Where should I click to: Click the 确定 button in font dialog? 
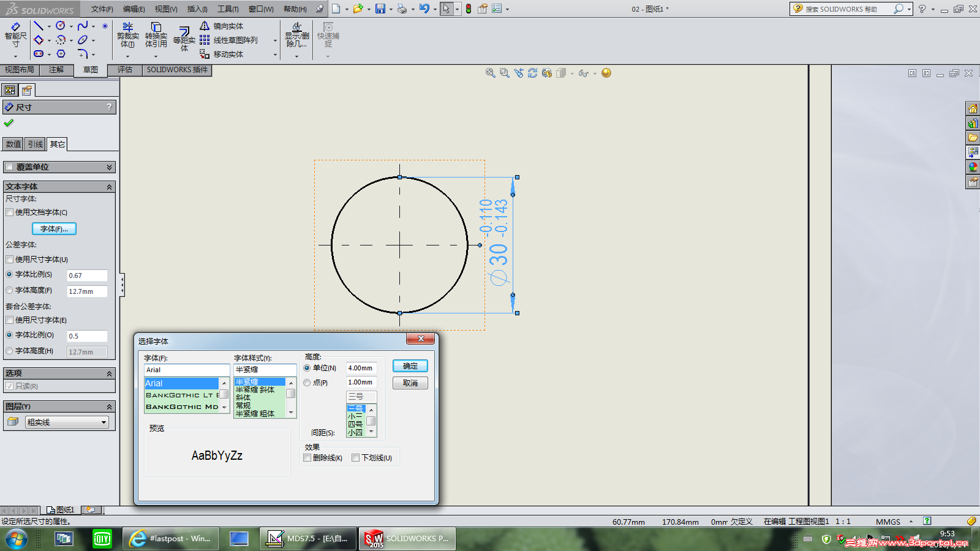(410, 366)
